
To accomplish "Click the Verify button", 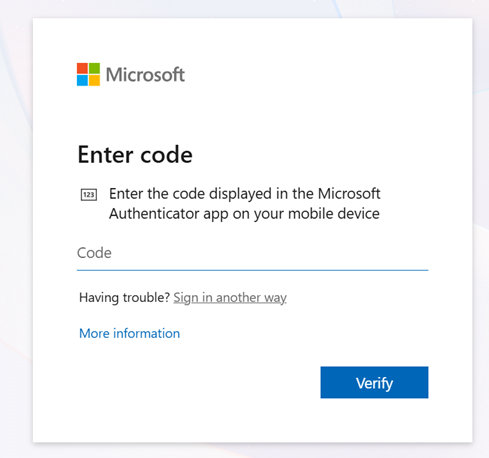I will (x=374, y=382).
